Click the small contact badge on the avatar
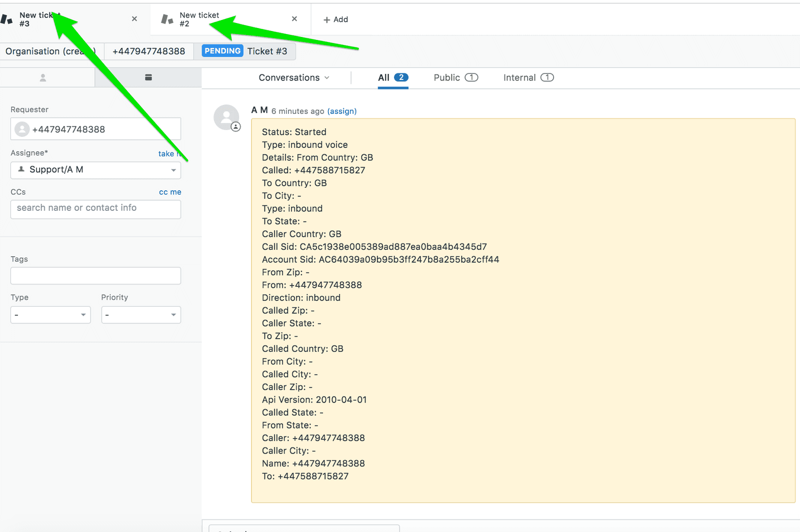The image size is (800, 532). coord(236,126)
